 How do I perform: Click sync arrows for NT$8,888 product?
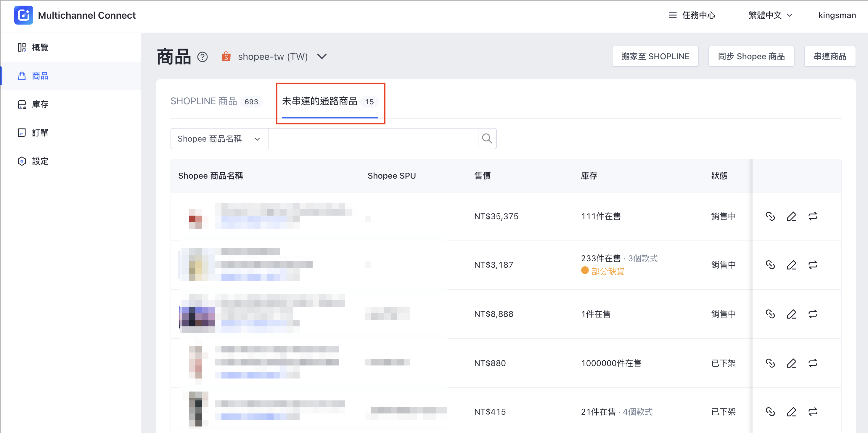click(x=813, y=314)
